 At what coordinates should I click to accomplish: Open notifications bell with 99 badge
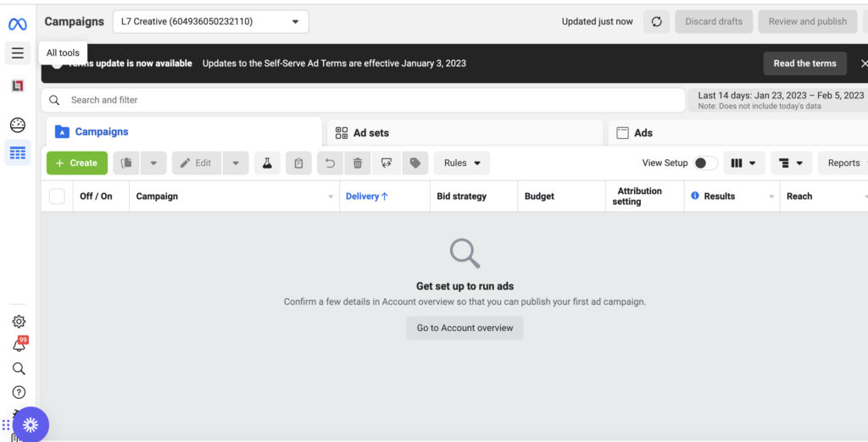tap(19, 344)
